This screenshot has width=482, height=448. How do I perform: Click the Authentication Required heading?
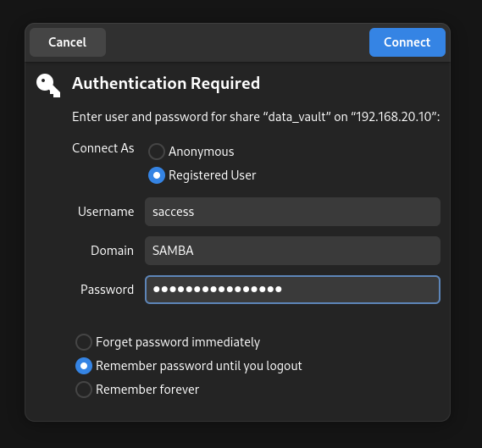click(x=166, y=83)
